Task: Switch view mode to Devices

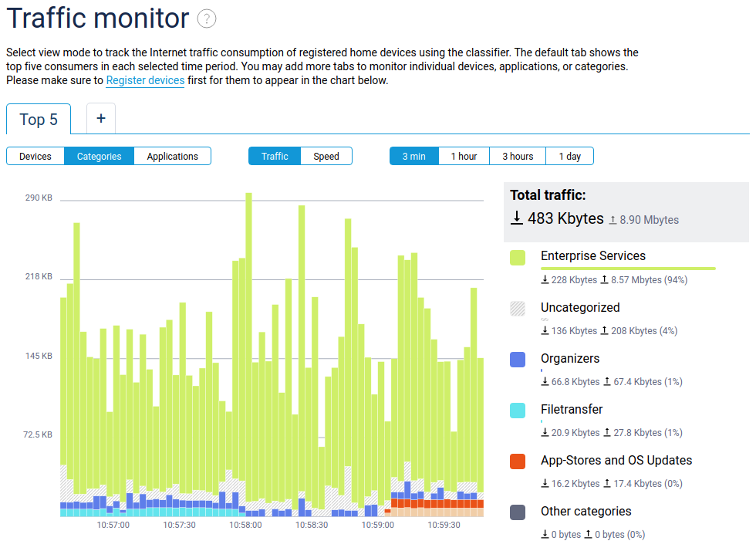Action: pos(35,157)
